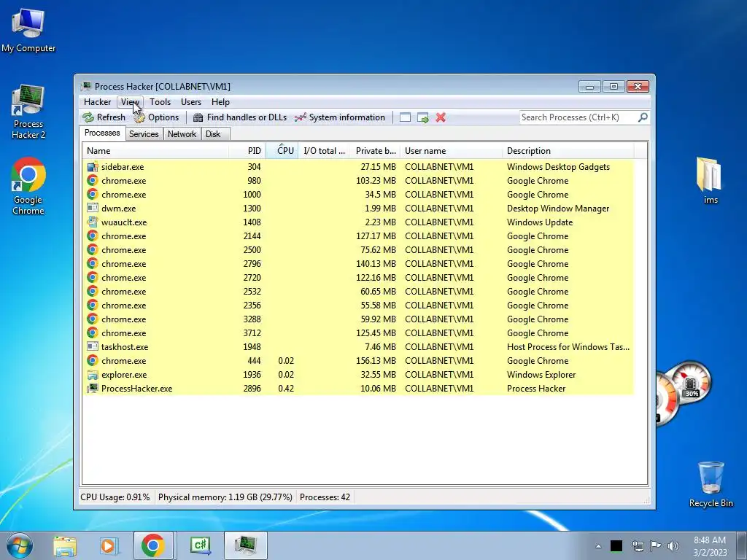The image size is (747, 560).
Task: Click chrome.exe icon with PID 2796
Action: tap(93, 263)
